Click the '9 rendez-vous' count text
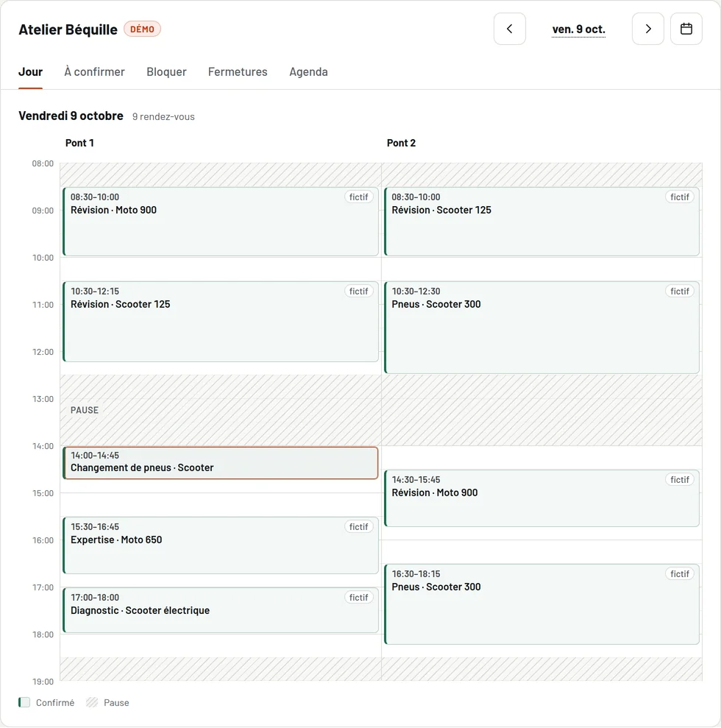 tap(163, 116)
